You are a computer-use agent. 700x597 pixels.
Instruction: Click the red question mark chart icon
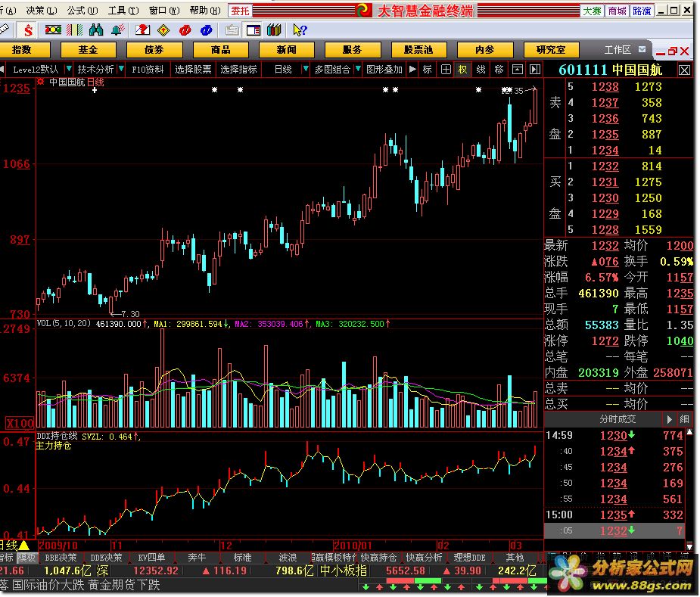click(x=142, y=30)
